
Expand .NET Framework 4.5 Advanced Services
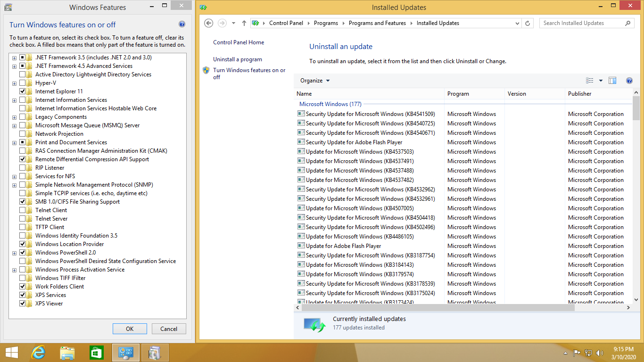(14, 66)
